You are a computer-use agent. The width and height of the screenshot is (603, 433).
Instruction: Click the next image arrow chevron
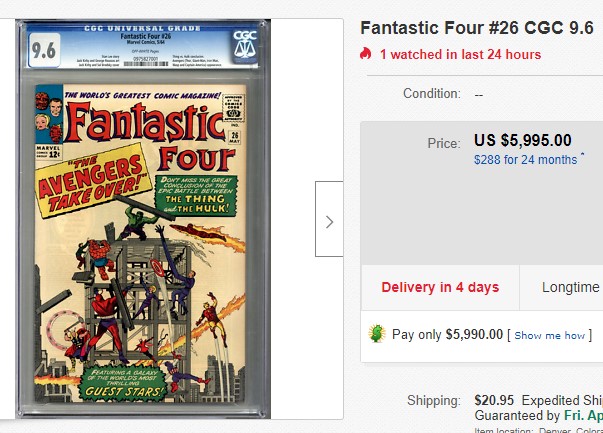pos(329,222)
